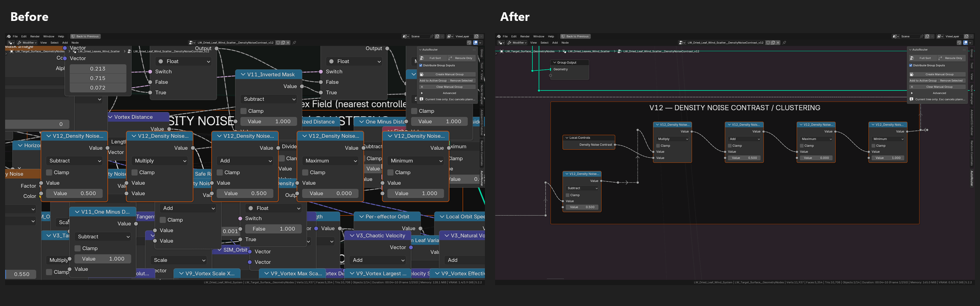Click the LW_Dried_Leaves_Wind_Scatter breadcrumb in the After window

589,52
